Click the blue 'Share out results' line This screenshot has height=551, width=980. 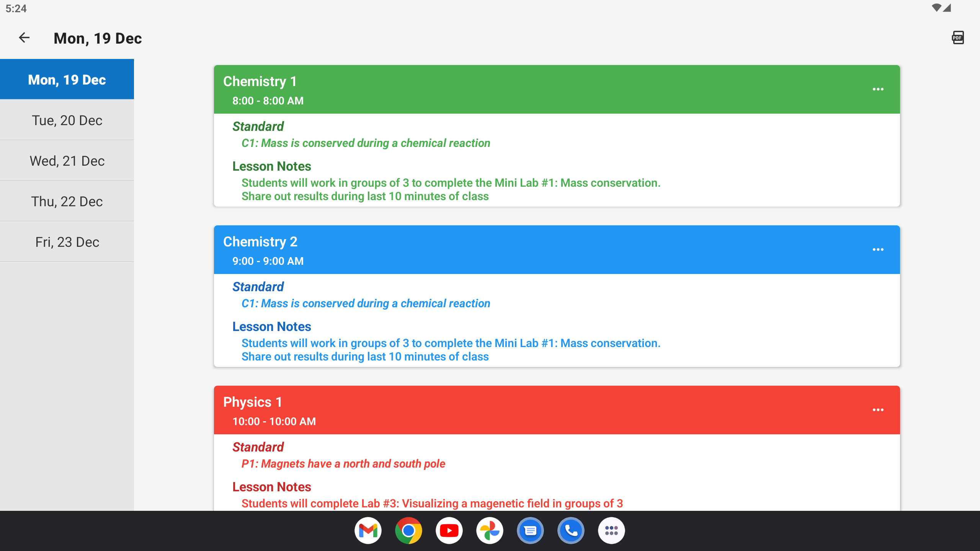click(365, 357)
